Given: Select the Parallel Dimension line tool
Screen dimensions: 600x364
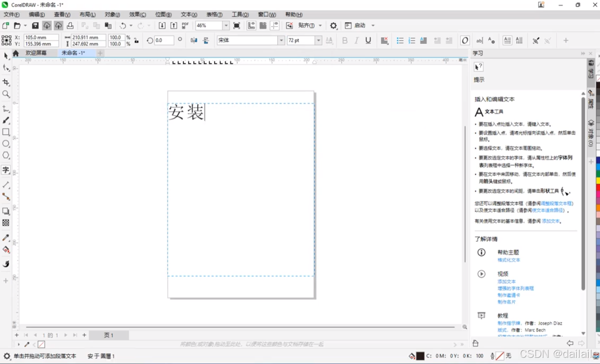Looking at the screenshot, I should pyautogui.click(x=6, y=184).
